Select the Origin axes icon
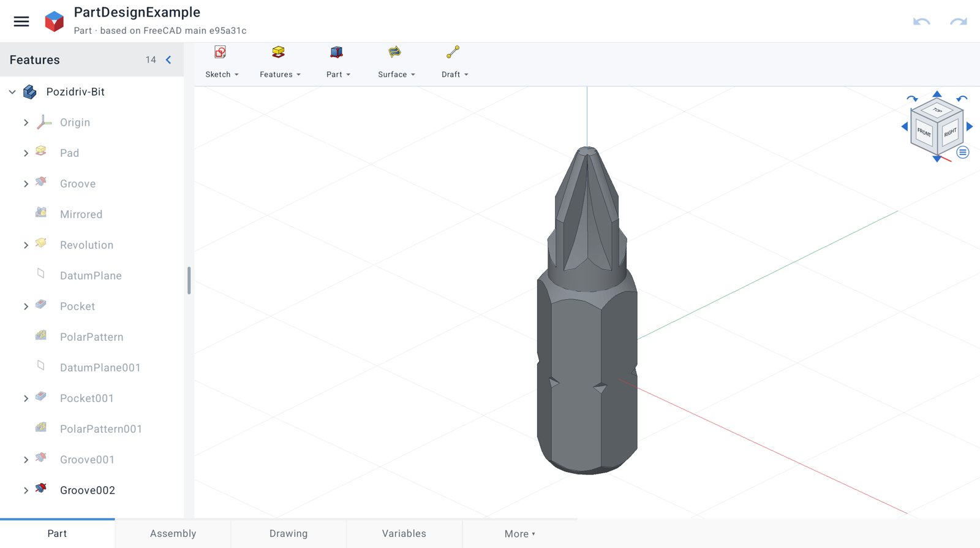980x548 pixels. [43, 122]
